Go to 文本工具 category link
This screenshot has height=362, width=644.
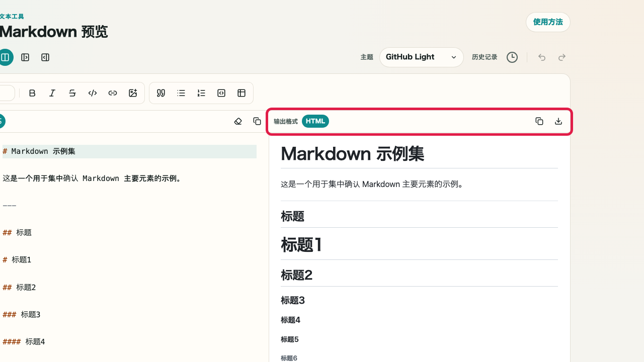point(12,17)
